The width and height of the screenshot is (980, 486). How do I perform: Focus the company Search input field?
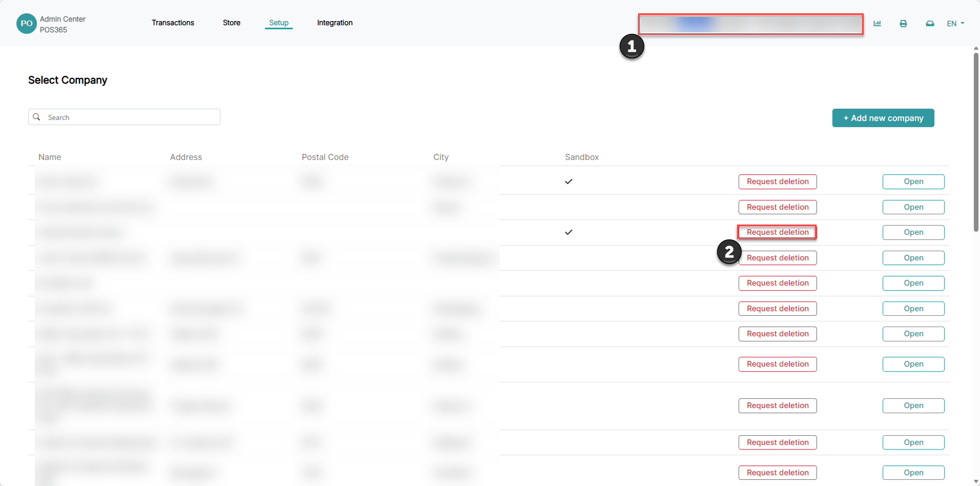click(x=124, y=117)
